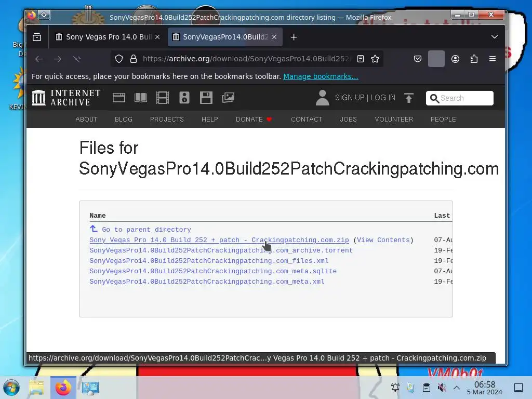Open the Video film-strip icon
Image resolution: width=532 pixels, height=399 pixels.
tap(163, 98)
